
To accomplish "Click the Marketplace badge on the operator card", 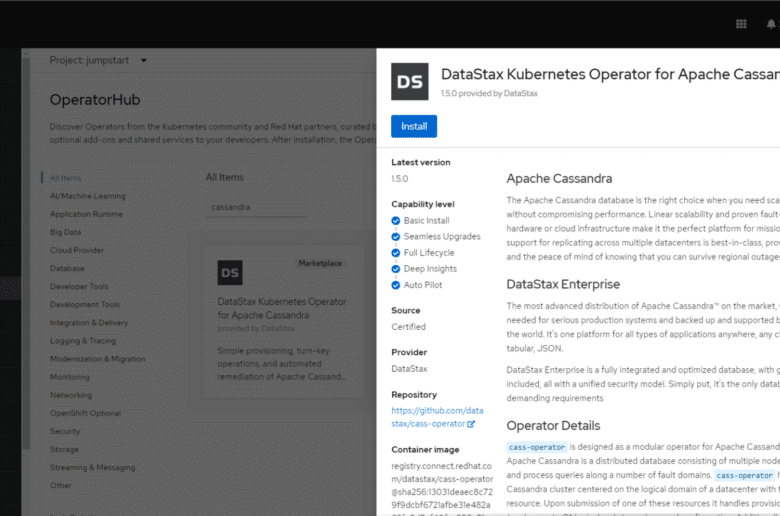I will [x=320, y=263].
